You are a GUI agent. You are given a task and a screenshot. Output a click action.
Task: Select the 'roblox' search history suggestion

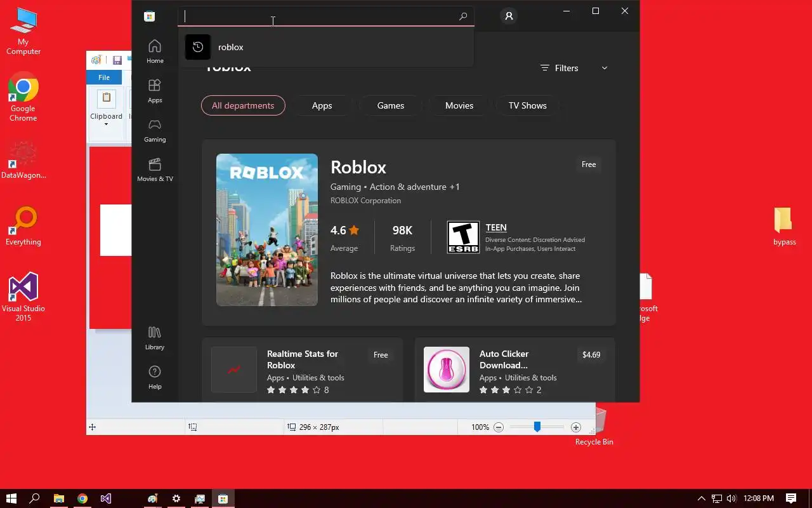coord(325,47)
